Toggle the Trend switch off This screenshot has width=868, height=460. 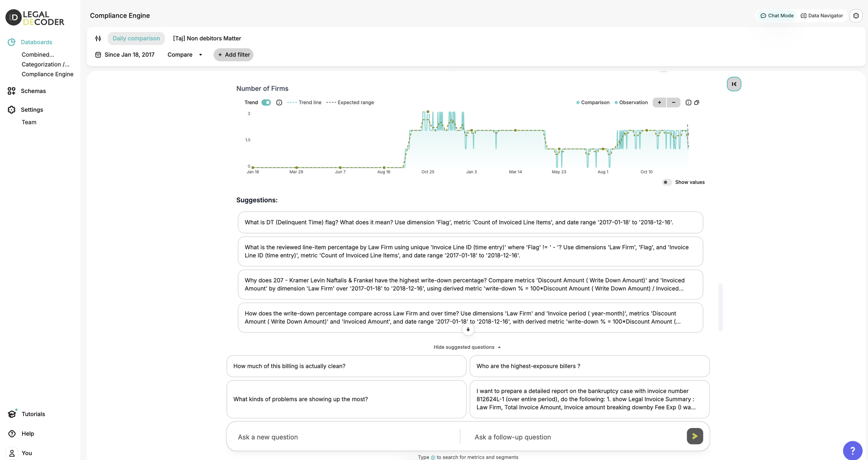point(266,102)
